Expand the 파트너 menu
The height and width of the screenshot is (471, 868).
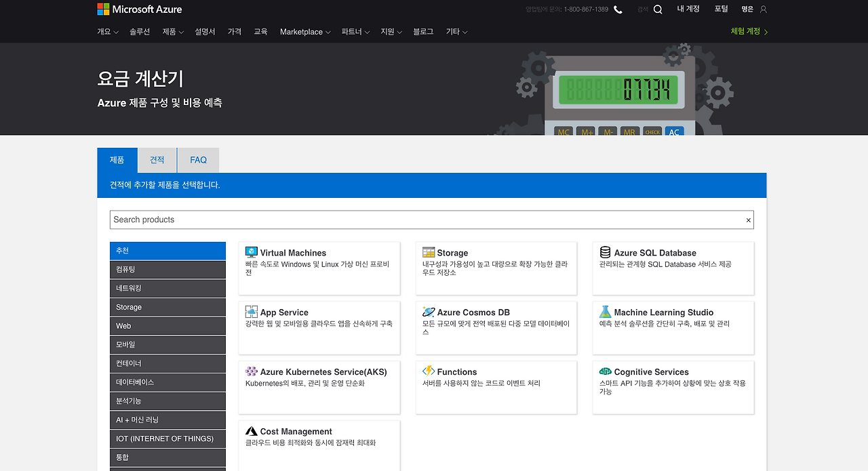pyautogui.click(x=356, y=32)
